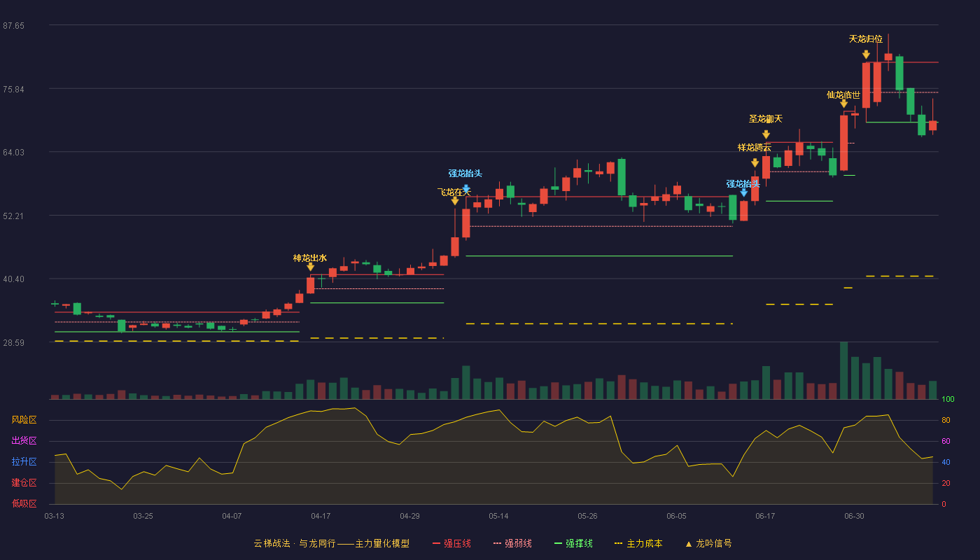Select 强龙抬头 label above 飞龙在天
Viewport: 980px width, 560px height.
pos(465,174)
